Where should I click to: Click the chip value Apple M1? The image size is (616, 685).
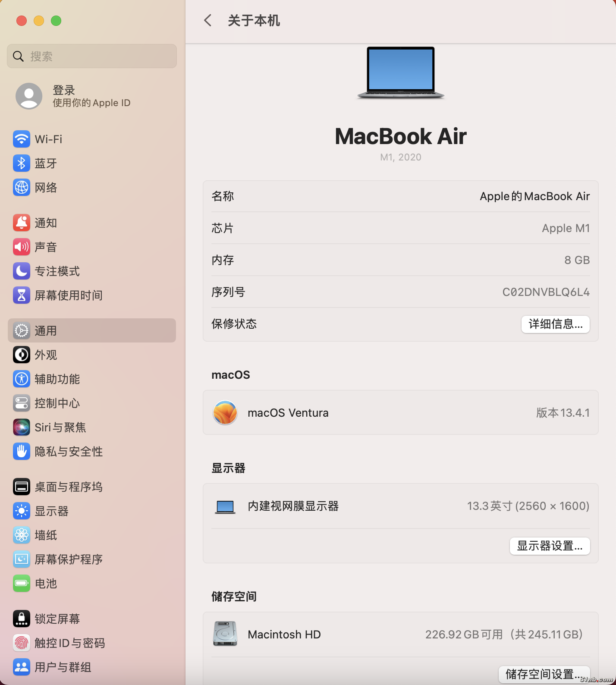click(566, 228)
